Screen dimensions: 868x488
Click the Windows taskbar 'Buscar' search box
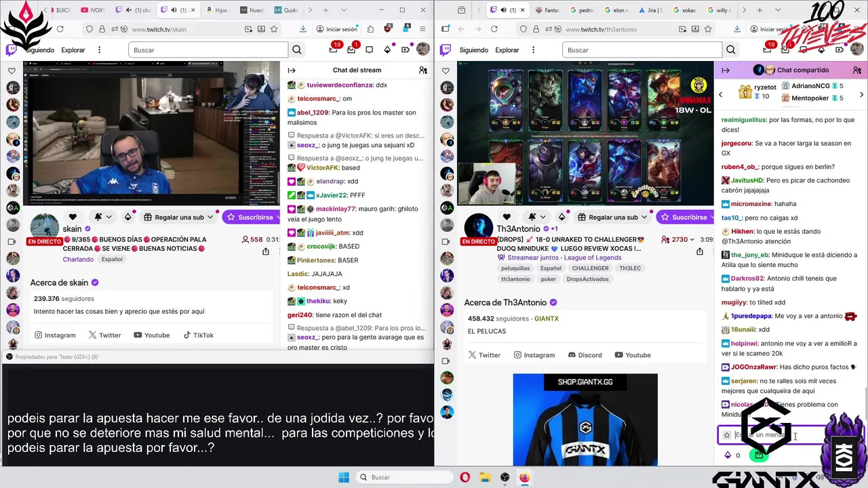(x=403, y=477)
